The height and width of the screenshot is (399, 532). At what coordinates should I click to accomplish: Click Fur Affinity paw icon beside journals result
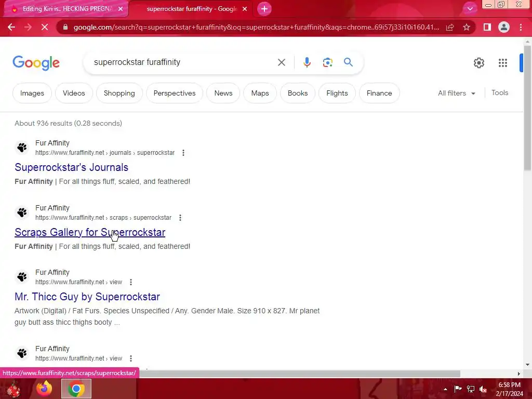pos(22,148)
